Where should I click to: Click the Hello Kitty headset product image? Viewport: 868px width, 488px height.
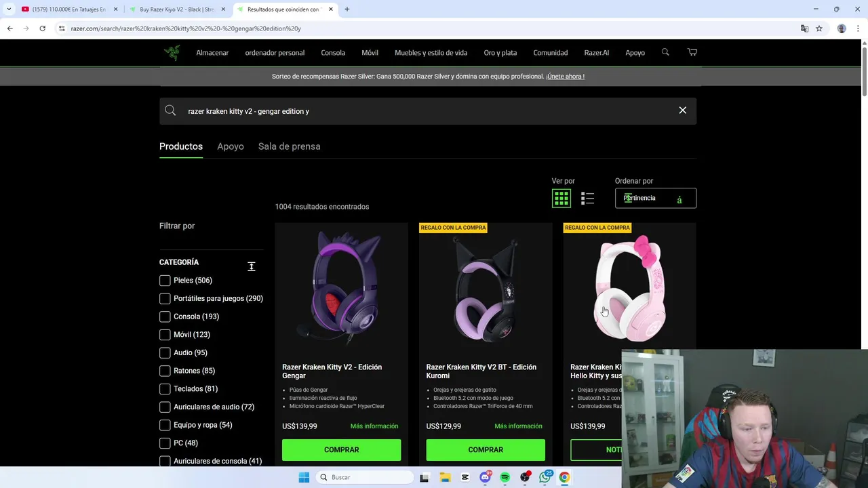pos(631,288)
